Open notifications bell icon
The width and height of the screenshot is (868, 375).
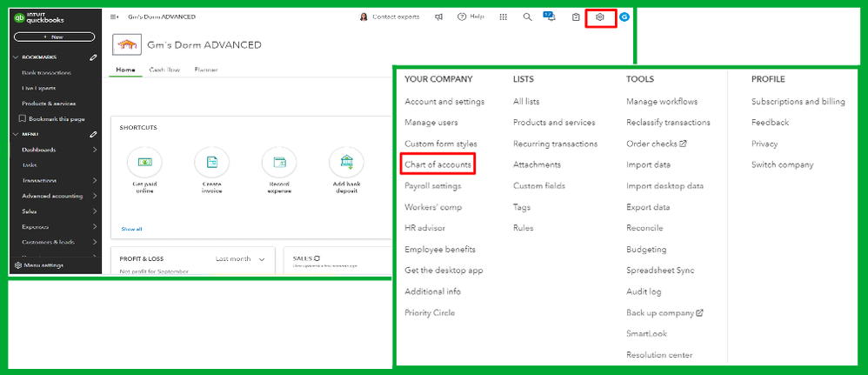click(550, 17)
